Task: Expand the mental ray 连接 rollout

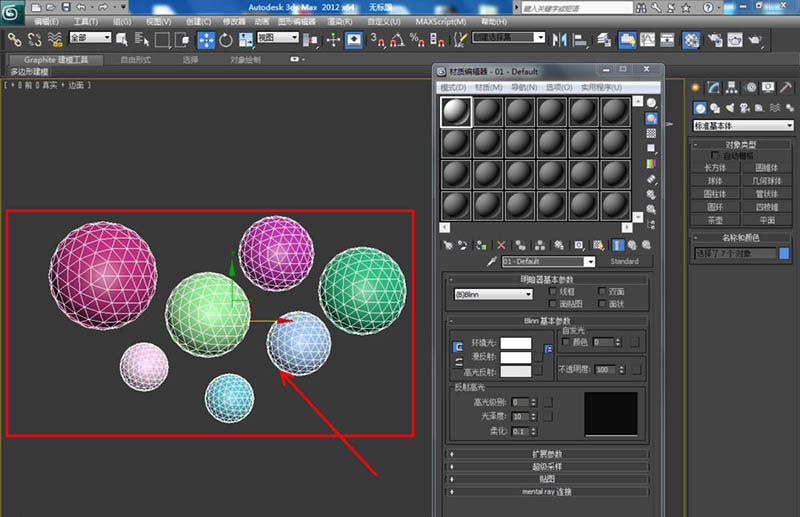Action: pyautogui.click(x=547, y=492)
